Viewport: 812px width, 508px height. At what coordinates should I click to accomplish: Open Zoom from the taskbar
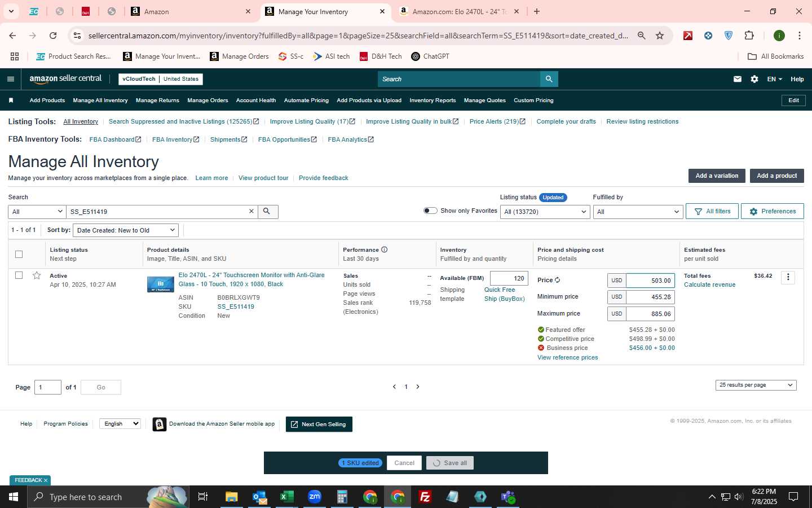click(x=315, y=497)
